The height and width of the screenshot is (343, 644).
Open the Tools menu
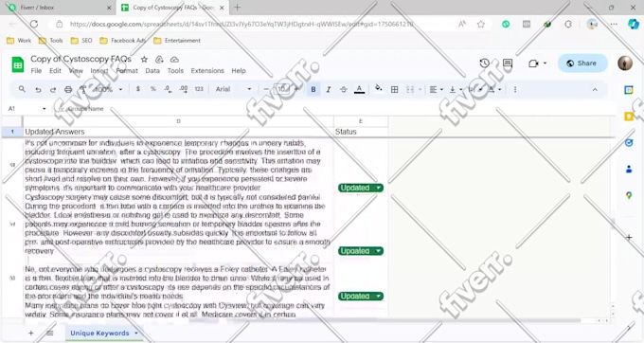(175, 71)
